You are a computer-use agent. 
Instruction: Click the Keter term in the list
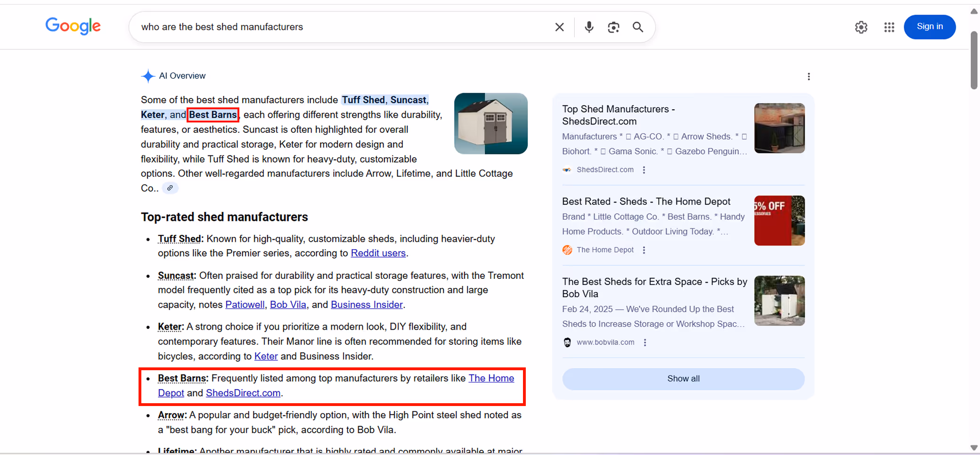(170, 326)
